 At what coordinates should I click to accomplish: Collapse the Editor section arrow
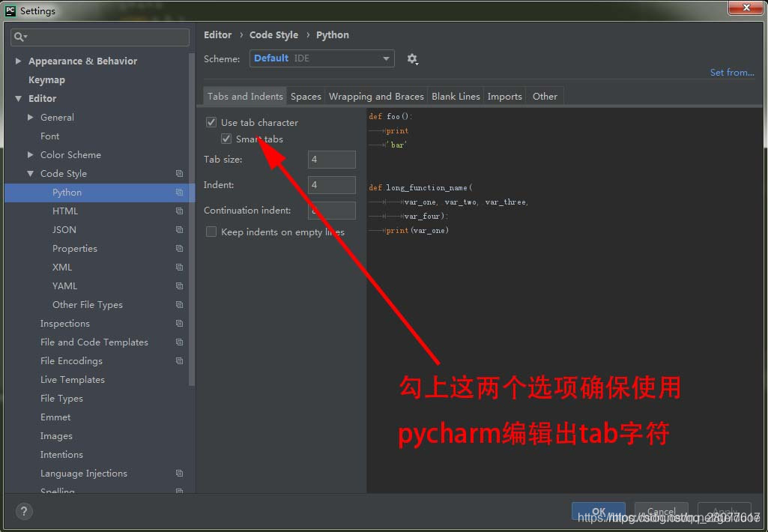[x=18, y=98]
